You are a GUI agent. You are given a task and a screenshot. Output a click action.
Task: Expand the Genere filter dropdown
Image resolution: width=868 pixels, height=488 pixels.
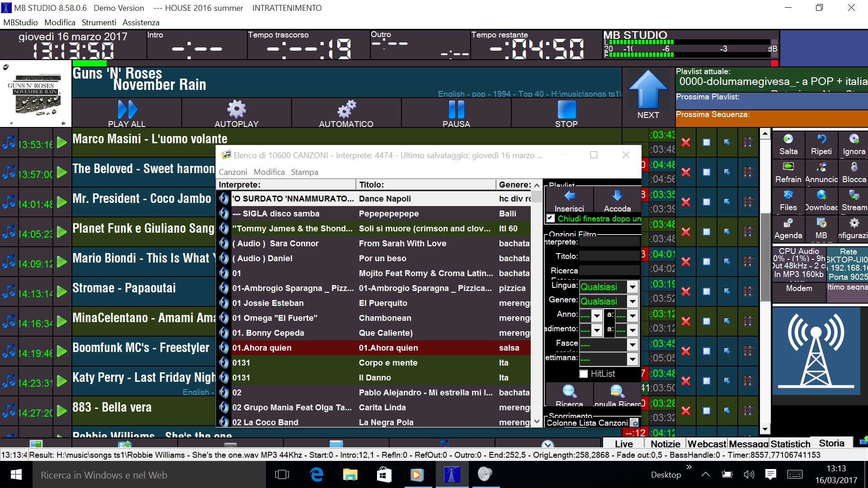tap(632, 301)
